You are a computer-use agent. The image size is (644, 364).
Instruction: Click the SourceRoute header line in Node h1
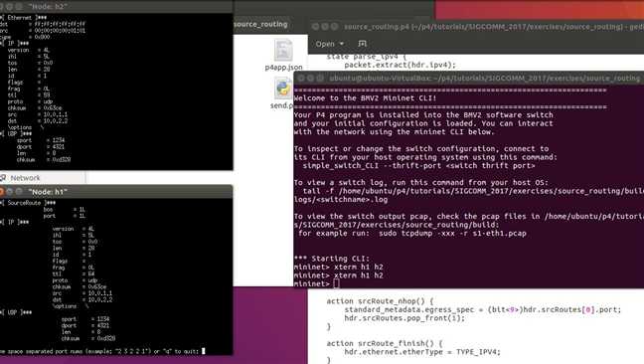[28, 203]
